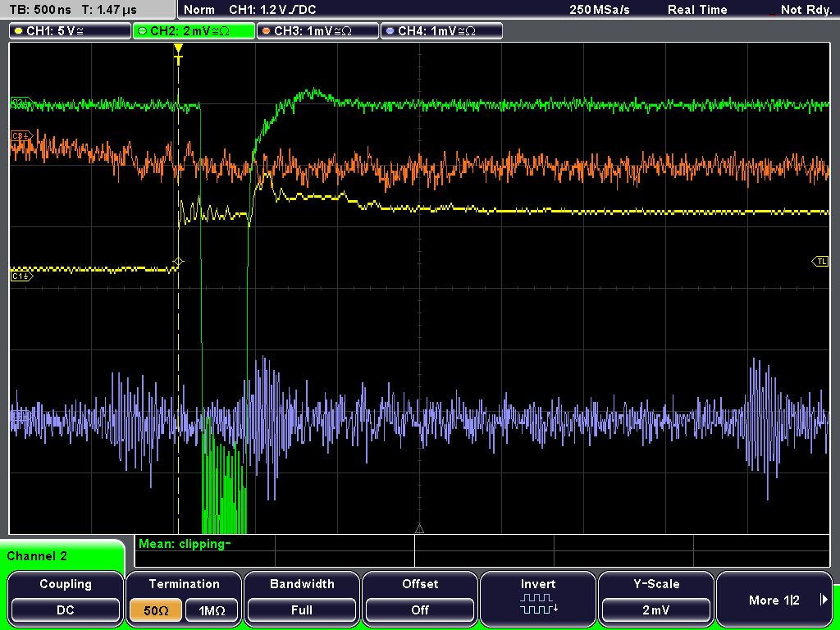Click the C3 orange ground marker
This screenshot has height=630, width=840.
pyautogui.click(x=21, y=136)
